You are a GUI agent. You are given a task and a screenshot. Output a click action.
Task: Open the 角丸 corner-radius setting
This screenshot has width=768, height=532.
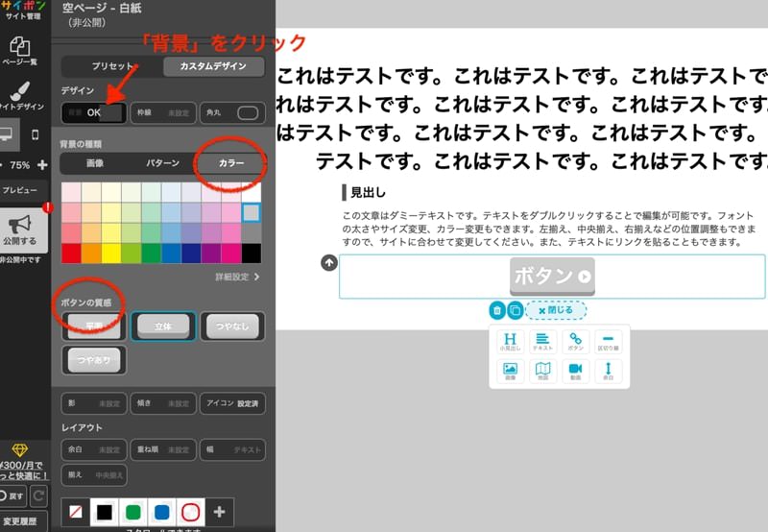click(232, 112)
